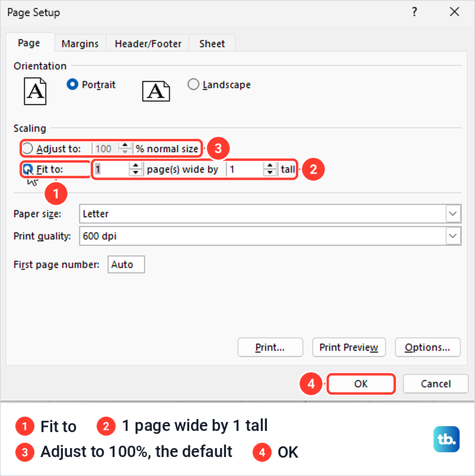The height and width of the screenshot is (476, 475).
Task: Click the Scaling section label
Action: (x=30, y=128)
